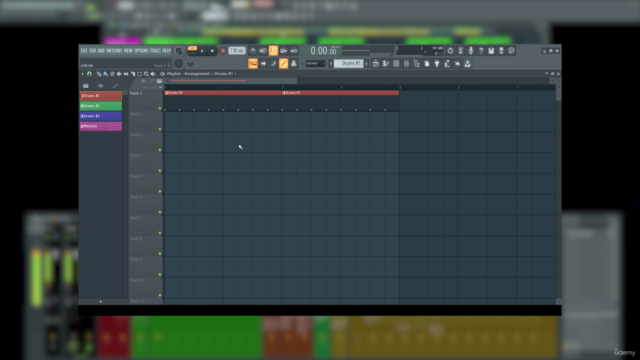
Task: Select the playlist Mute tool
Action: pyautogui.click(x=119, y=74)
